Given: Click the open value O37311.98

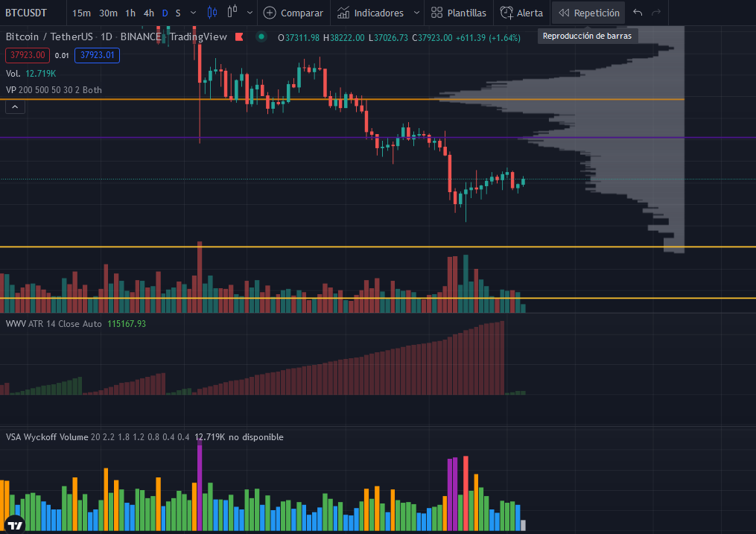Looking at the screenshot, I should tap(299, 37).
